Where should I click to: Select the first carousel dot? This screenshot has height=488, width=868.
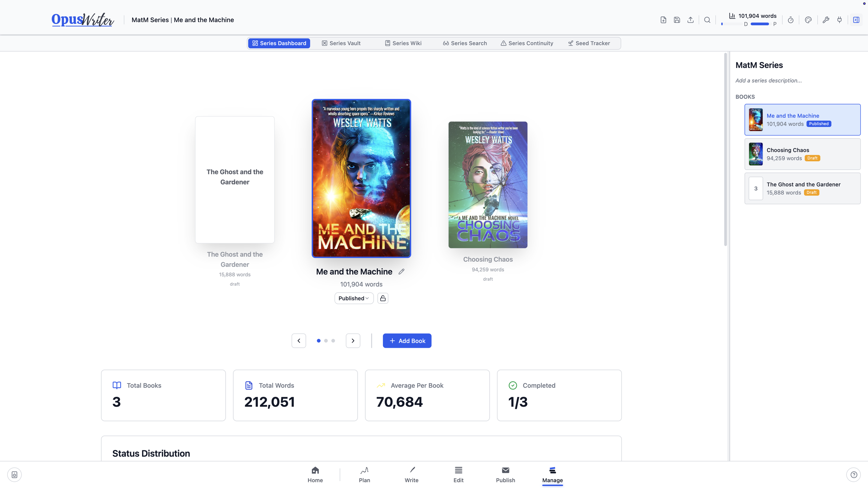[x=318, y=340]
